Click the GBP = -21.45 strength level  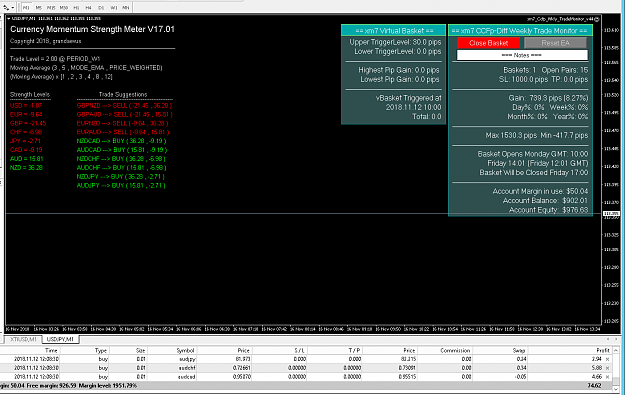click(x=28, y=123)
